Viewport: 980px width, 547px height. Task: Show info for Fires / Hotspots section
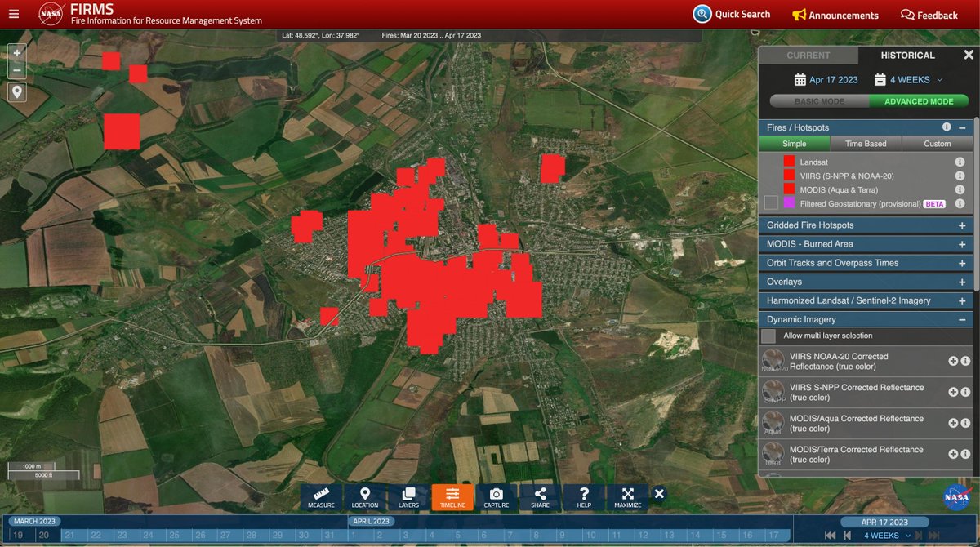click(947, 127)
